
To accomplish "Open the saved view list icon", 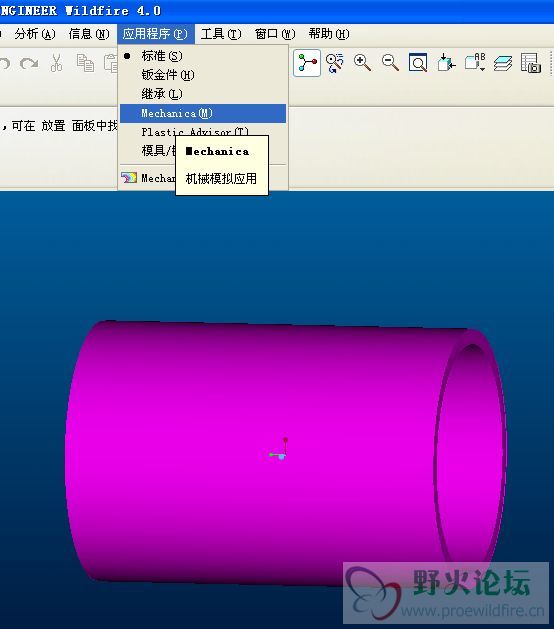I will click(x=475, y=63).
